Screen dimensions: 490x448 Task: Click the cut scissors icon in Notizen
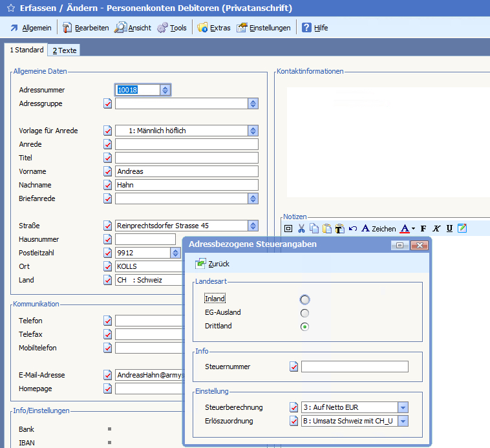click(x=301, y=228)
